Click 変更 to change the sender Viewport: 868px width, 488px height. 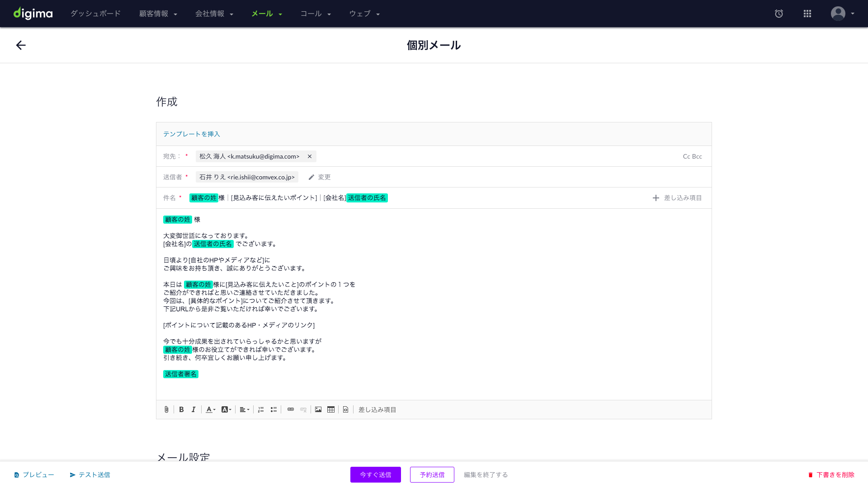coord(320,177)
